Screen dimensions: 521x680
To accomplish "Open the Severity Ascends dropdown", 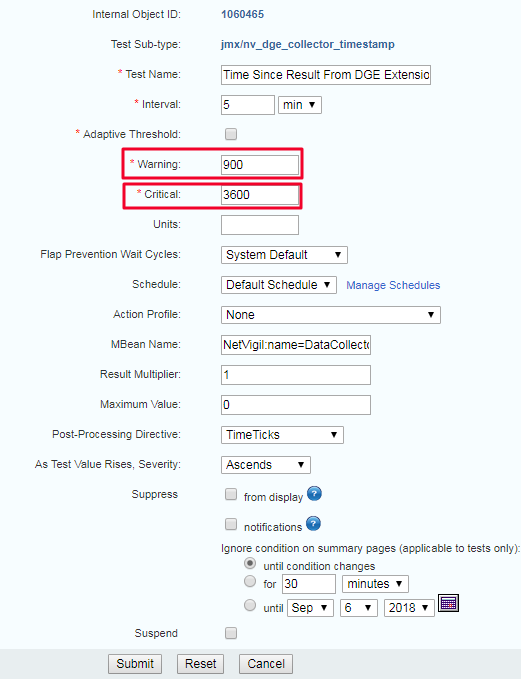I will pyautogui.click(x=266, y=465).
